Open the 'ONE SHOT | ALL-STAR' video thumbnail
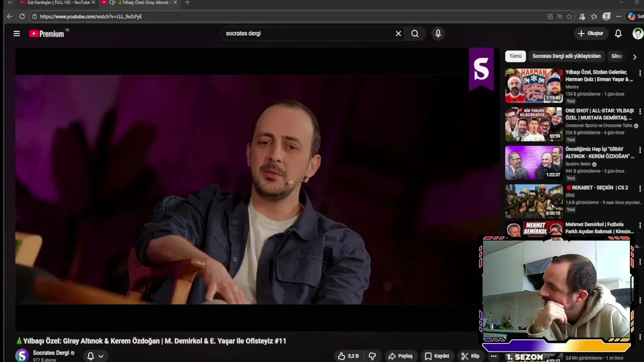Image resolution: width=644 pixels, height=362 pixels. coord(534,124)
